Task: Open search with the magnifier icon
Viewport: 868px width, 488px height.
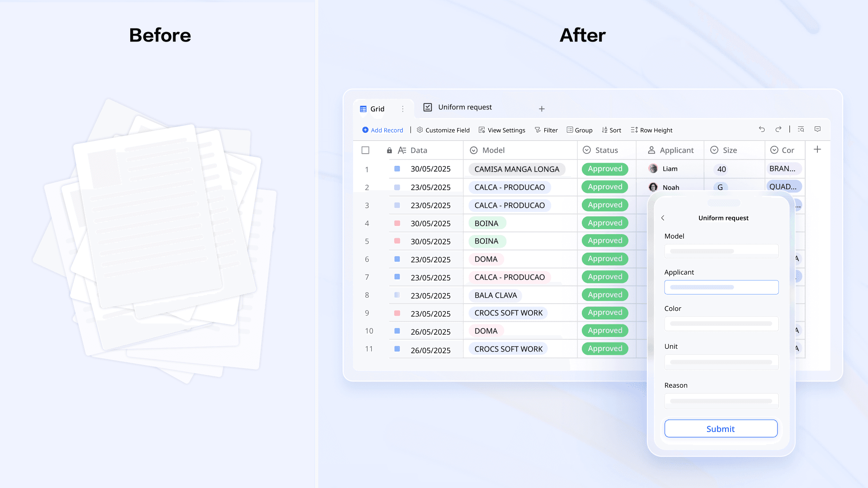Action: 800,129
